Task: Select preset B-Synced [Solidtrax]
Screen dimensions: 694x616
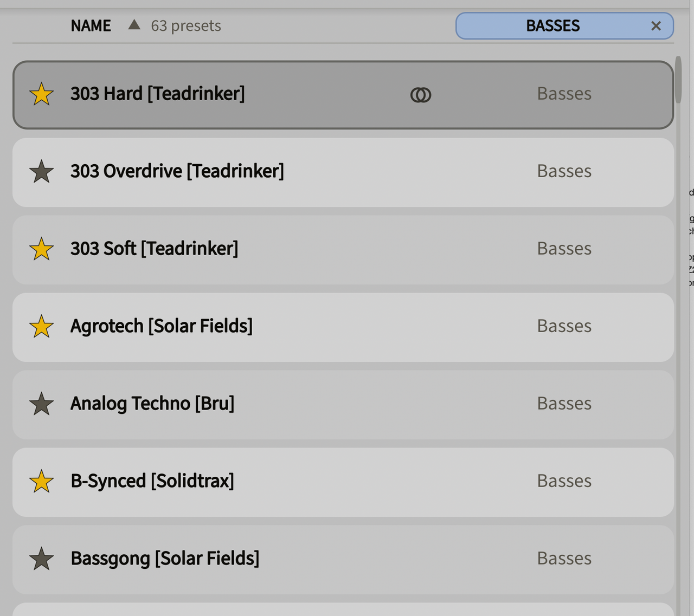Action: [343, 482]
